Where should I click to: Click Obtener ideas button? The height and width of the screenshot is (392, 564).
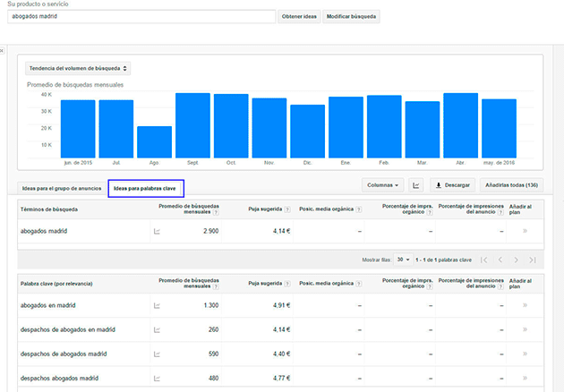click(x=299, y=16)
